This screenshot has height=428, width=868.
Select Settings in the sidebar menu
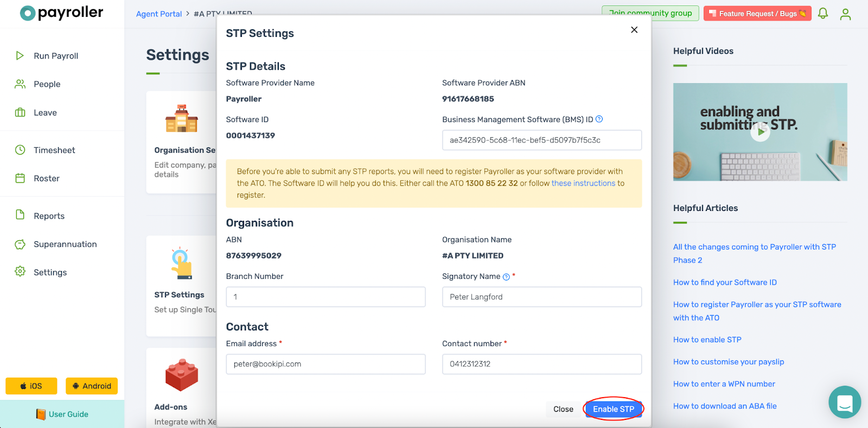point(50,272)
